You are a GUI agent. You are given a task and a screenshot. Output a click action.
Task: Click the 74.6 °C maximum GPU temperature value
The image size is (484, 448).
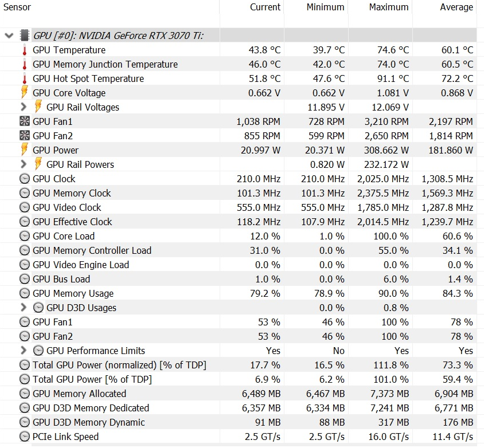[x=393, y=50]
